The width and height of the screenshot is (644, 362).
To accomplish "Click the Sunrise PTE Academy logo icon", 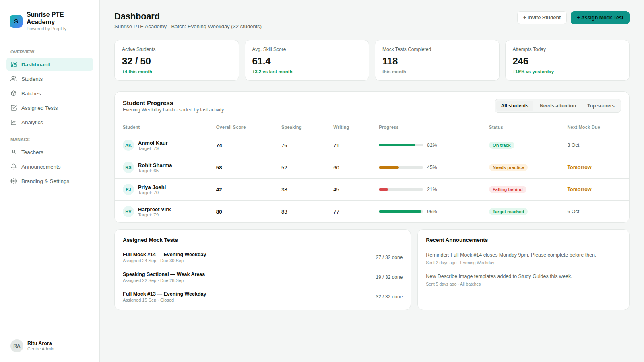I will pyautogui.click(x=16, y=21).
